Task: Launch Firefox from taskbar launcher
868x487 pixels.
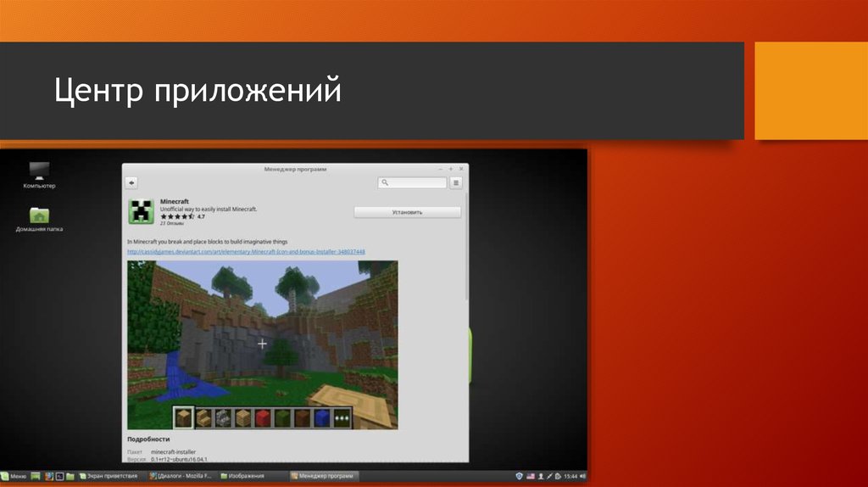Action: pos(48,476)
